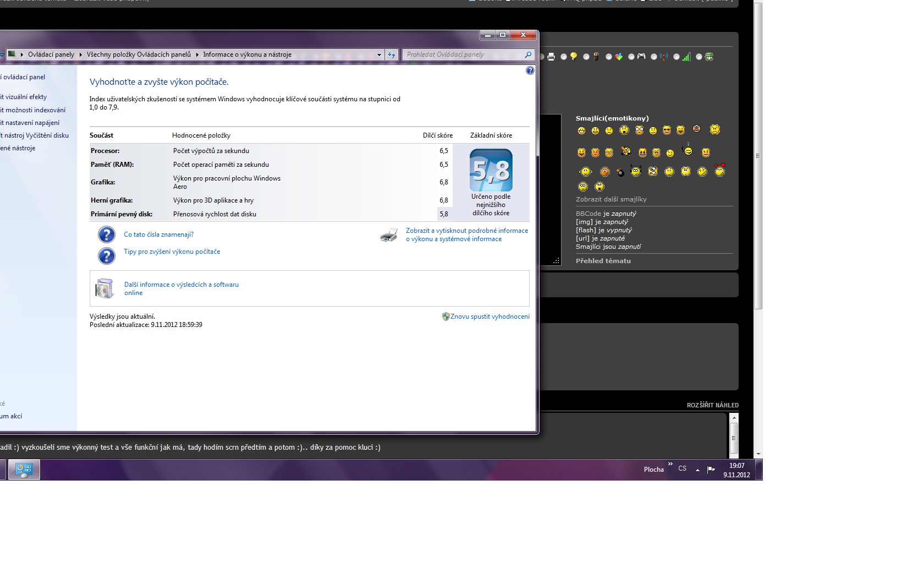This screenshot has width=924, height=578.
Task: Click Zobrazit další smajlíky in the forum
Action: pyautogui.click(x=611, y=199)
